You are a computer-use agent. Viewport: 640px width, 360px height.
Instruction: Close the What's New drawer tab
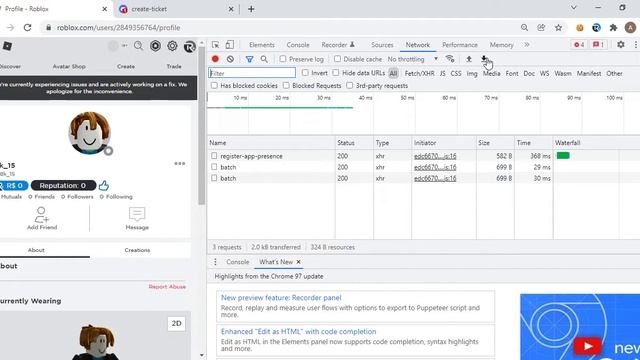pos(298,262)
